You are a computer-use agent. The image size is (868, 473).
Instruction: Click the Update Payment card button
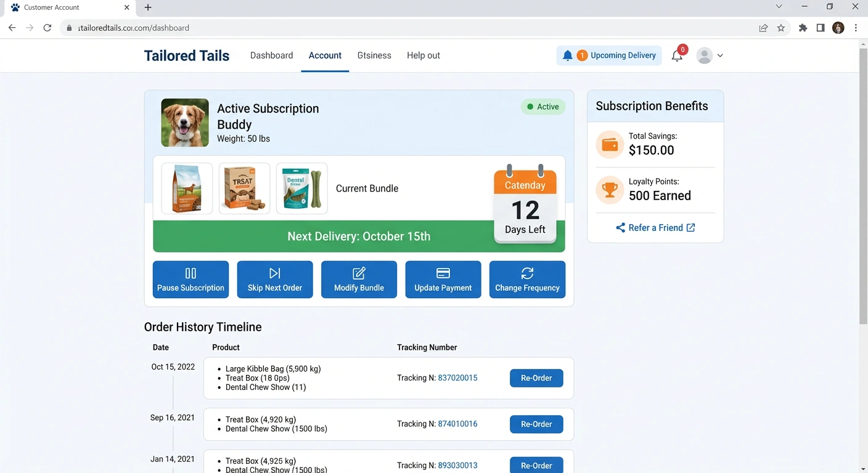pos(443,280)
